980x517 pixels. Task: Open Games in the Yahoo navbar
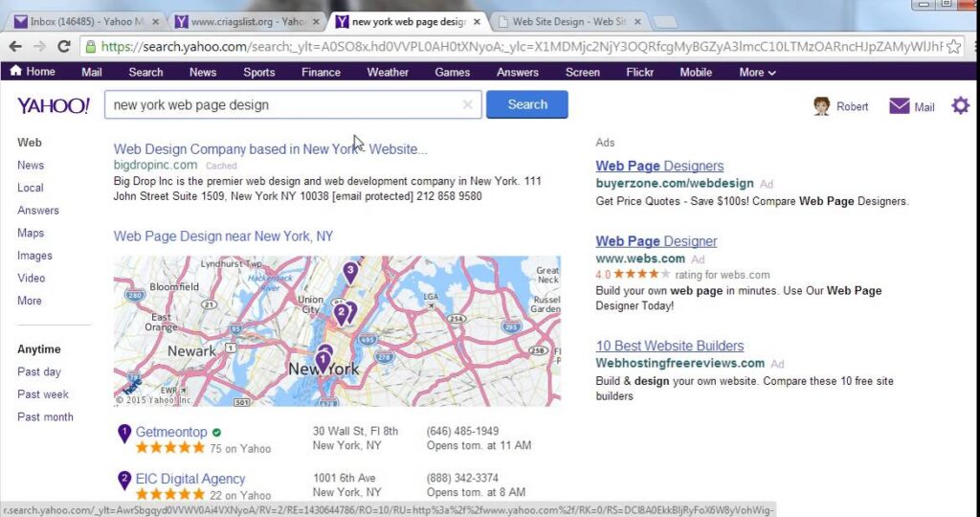[452, 73]
